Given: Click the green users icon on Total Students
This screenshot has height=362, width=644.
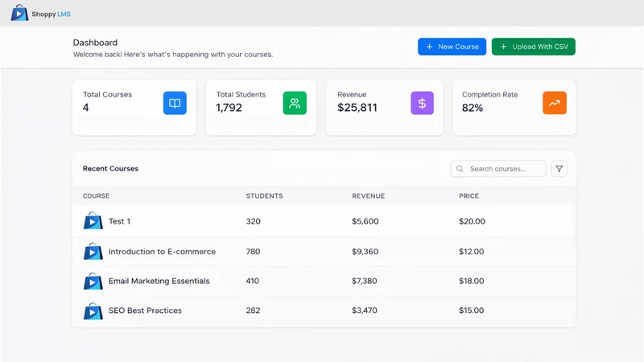Looking at the screenshot, I should [295, 103].
